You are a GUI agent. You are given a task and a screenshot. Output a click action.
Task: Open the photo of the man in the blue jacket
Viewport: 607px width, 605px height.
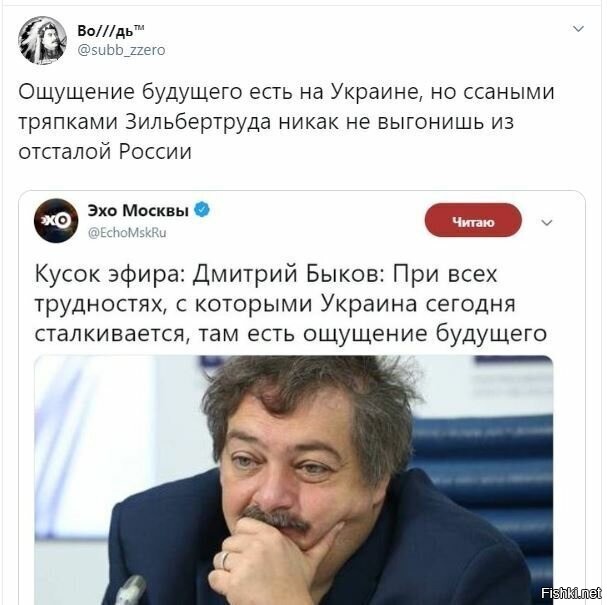click(x=293, y=480)
